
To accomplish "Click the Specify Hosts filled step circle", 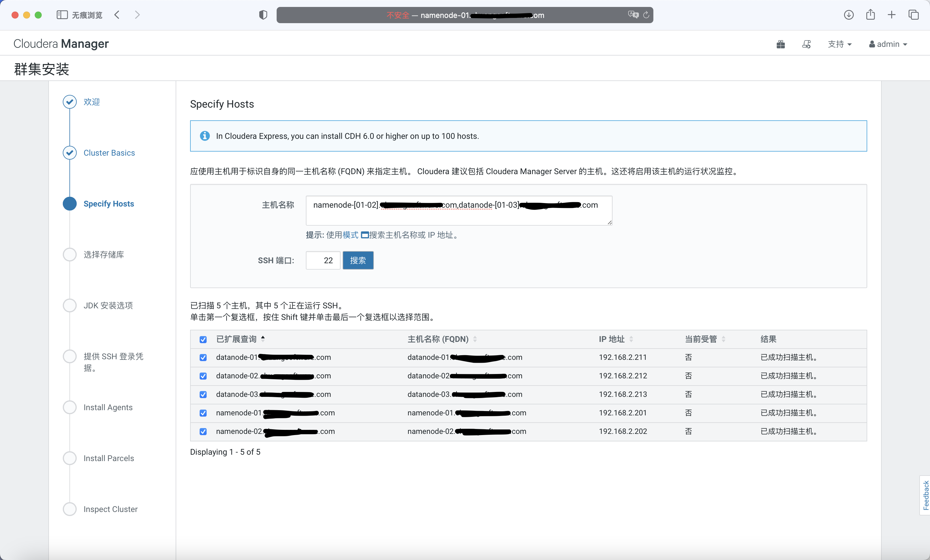I will tap(70, 204).
